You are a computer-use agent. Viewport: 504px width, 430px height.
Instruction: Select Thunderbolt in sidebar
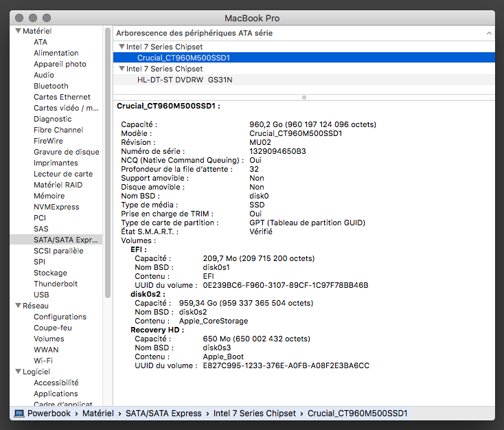click(56, 284)
